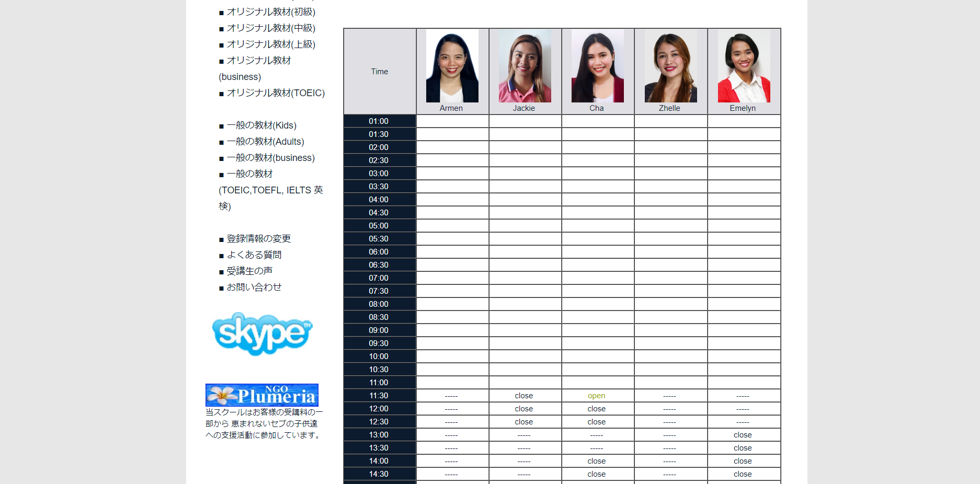View teacher Zhelle's photo

coord(670,66)
